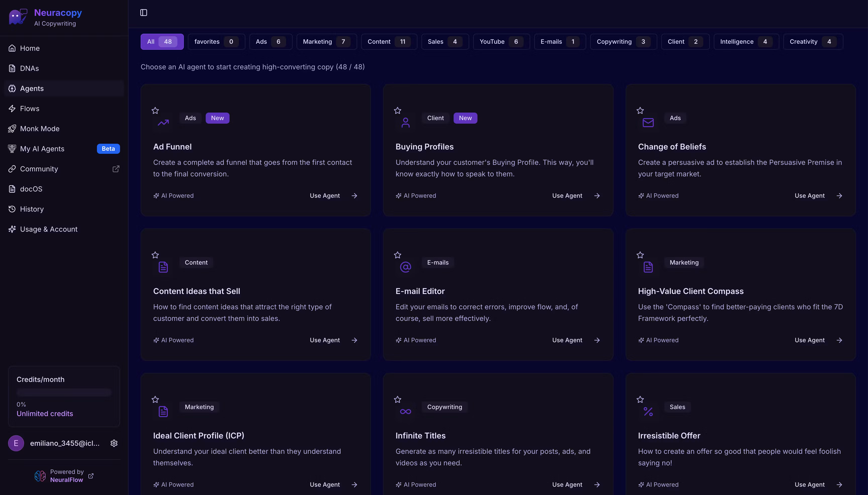868x495 pixels.
Task: Open the Unlimited credits link
Action: coord(45,413)
